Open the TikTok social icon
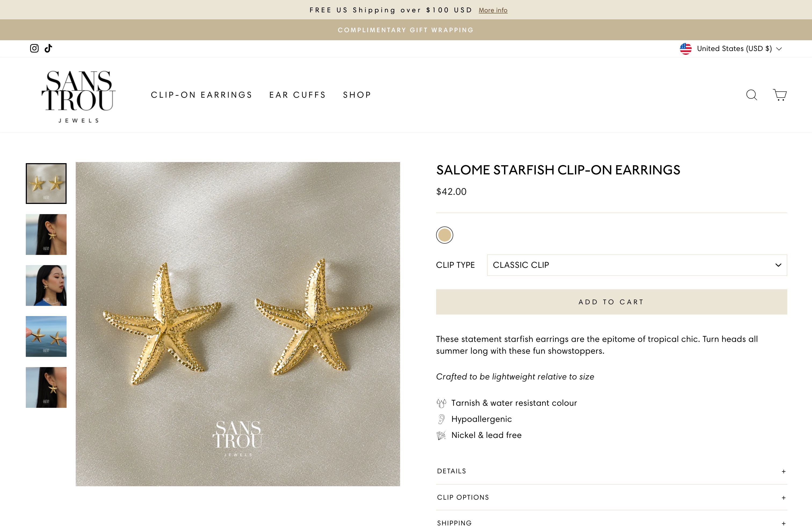Viewport: 812px width, 527px height. (49, 48)
